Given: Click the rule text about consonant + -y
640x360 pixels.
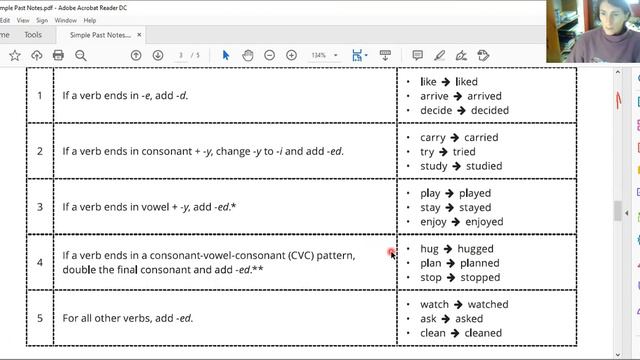Looking at the screenshot, I should point(203,151).
